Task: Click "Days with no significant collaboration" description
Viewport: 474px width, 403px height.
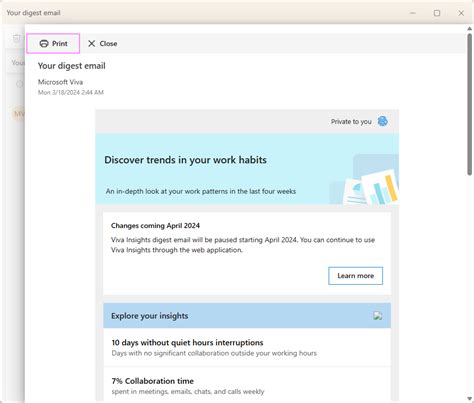Action: click(x=214, y=353)
